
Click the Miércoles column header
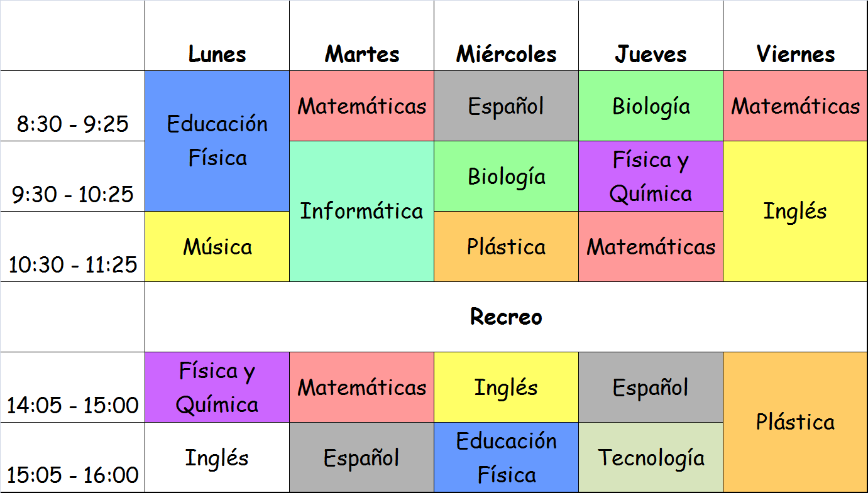(506, 54)
